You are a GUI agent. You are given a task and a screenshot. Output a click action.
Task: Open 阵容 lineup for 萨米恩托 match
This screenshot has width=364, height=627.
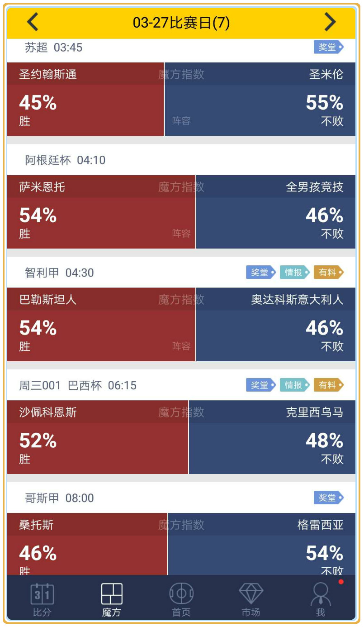[181, 234]
